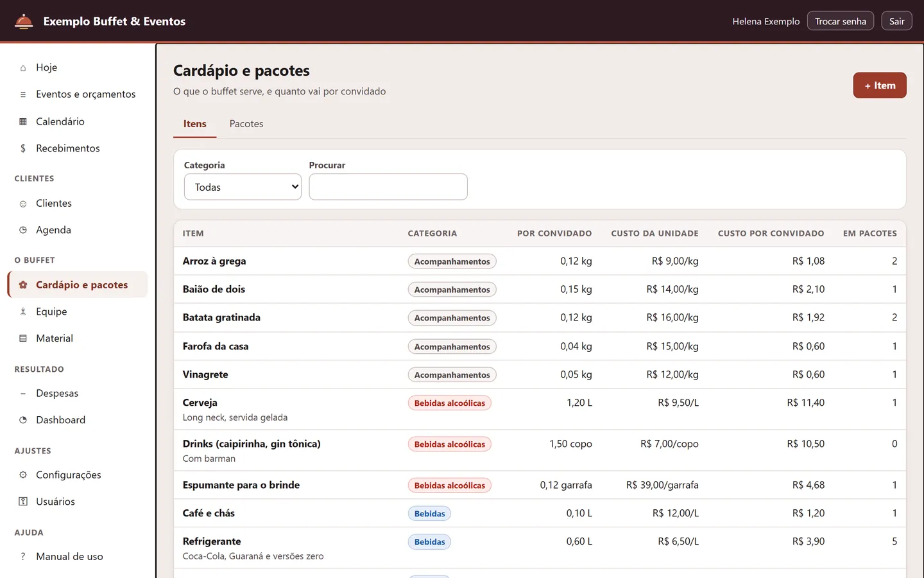The width and height of the screenshot is (924, 578).
Task: Click the minus icon beside Despesas
Action: 23,393
